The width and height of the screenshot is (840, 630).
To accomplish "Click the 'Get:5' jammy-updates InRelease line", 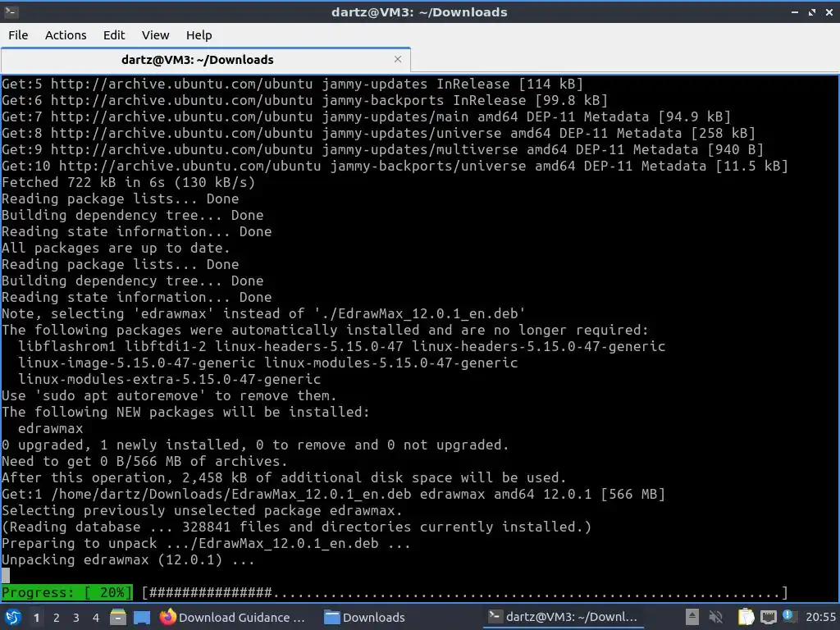I will [292, 84].
